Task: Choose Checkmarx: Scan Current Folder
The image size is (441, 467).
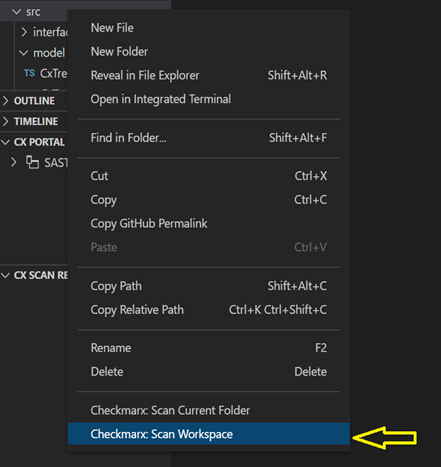Action: click(x=209, y=410)
